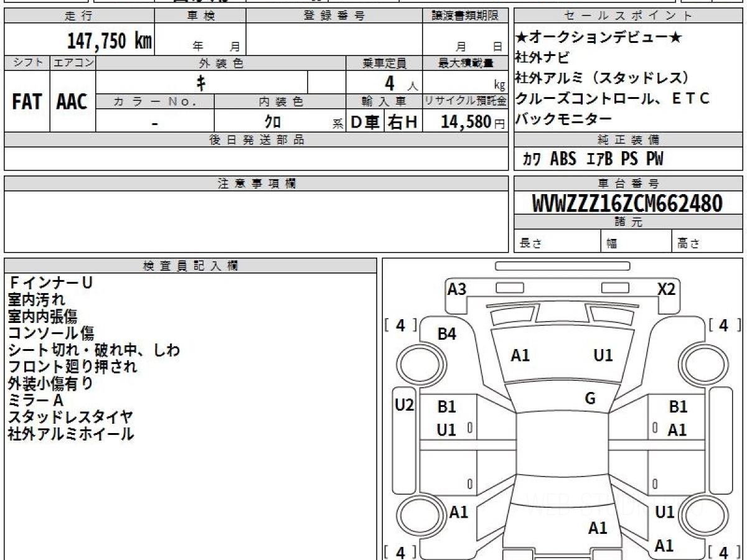Viewport: 747px width, 560px height.
Task: Select the AAC air conditioner value
Action: click(72, 102)
